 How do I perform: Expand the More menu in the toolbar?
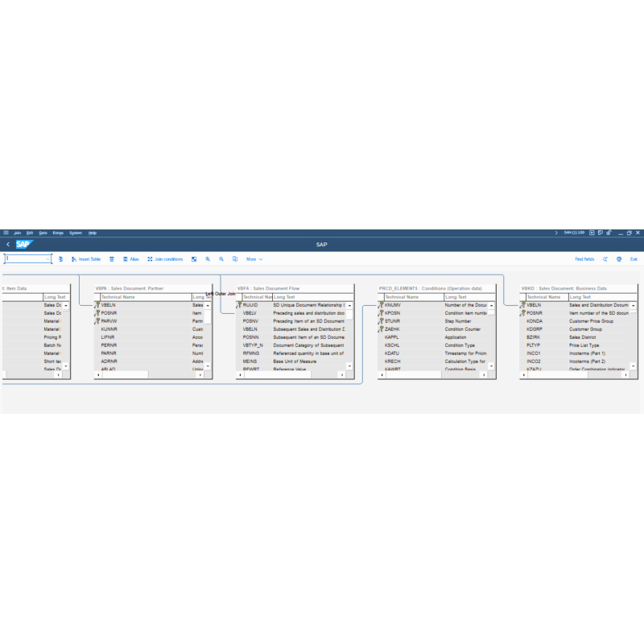click(255, 258)
